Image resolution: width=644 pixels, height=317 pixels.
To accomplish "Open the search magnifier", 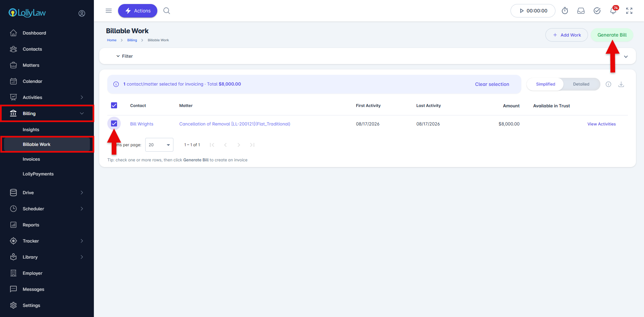I will [167, 11].
